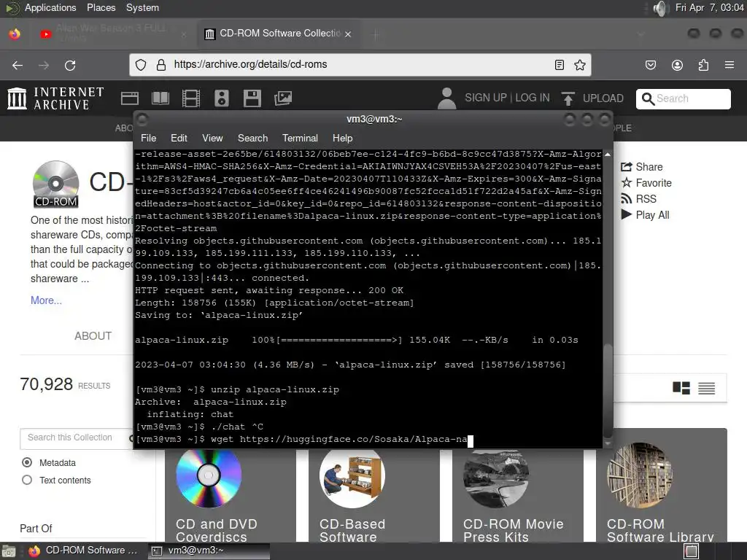
Task: Bookmark this page with the star icon
Action: click(x=580, y=65)
